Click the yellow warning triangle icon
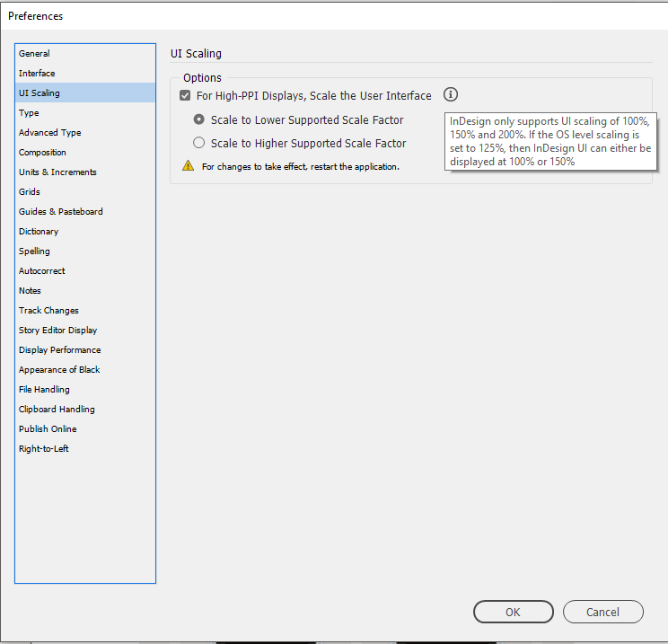This screenshot has width=668, height=644. (188, 166)
